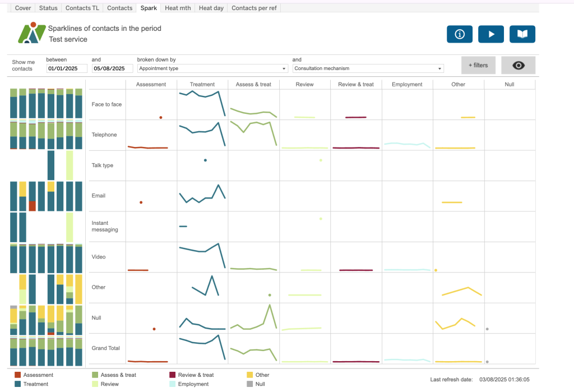Screen dimensions: 574x392
Task: Open the Consultation mechanism dropdown
Action: pos(368,68)
